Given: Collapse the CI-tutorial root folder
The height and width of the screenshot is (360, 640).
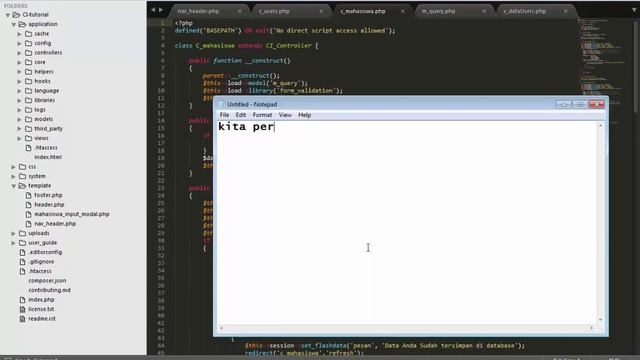Looking at the screenshot, I should [8, 15].
